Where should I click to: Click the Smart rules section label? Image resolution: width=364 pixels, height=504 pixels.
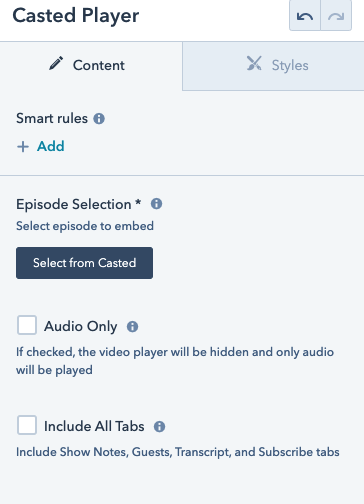tap(52, 118)
